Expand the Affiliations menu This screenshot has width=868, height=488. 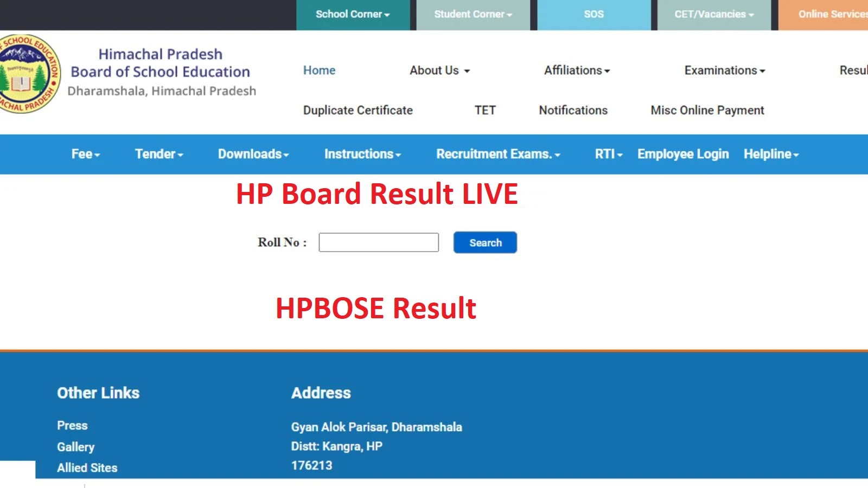pos(577,70)
